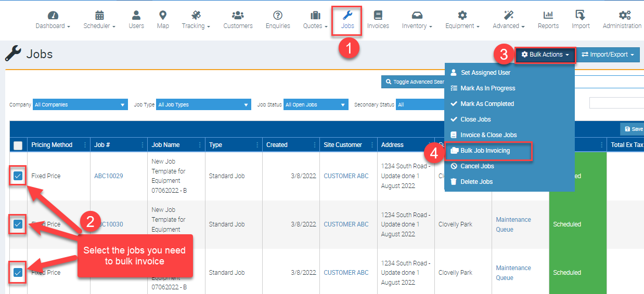Uncheck the ABC10030 job row checkbox
The height and width of the screenshot is (294, 644).
(18, 224)
